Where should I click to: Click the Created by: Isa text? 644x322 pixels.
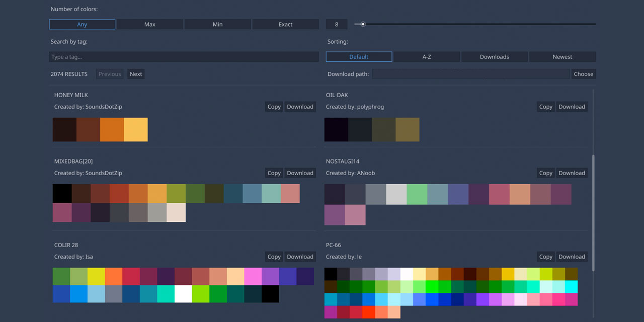point(73,257)
